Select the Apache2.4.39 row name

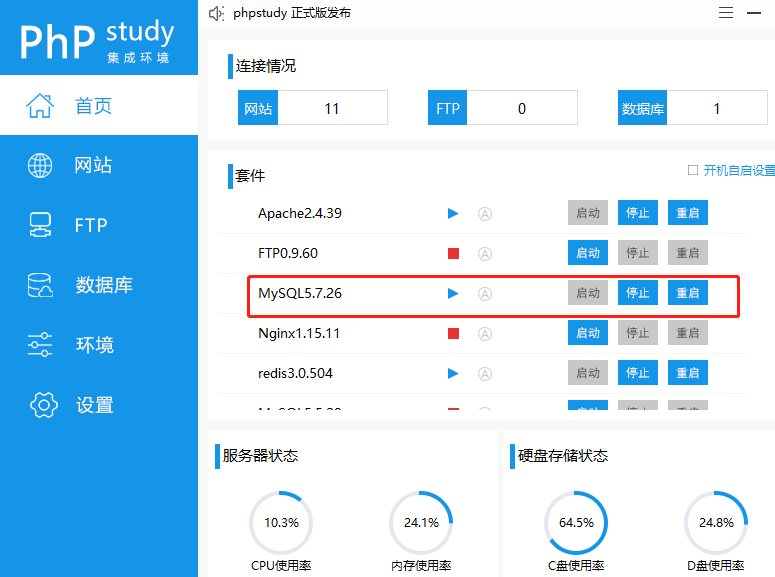coord(300,213)
